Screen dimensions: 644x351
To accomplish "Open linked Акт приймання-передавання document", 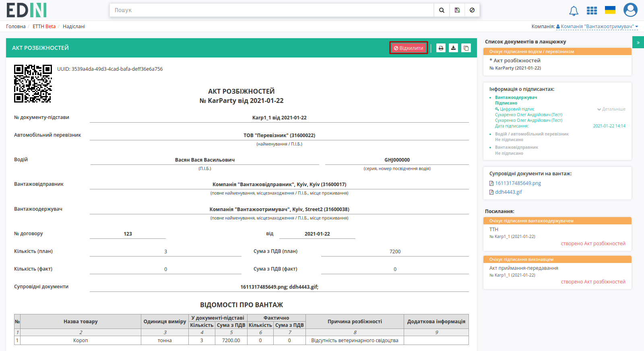I will point(524,268).
